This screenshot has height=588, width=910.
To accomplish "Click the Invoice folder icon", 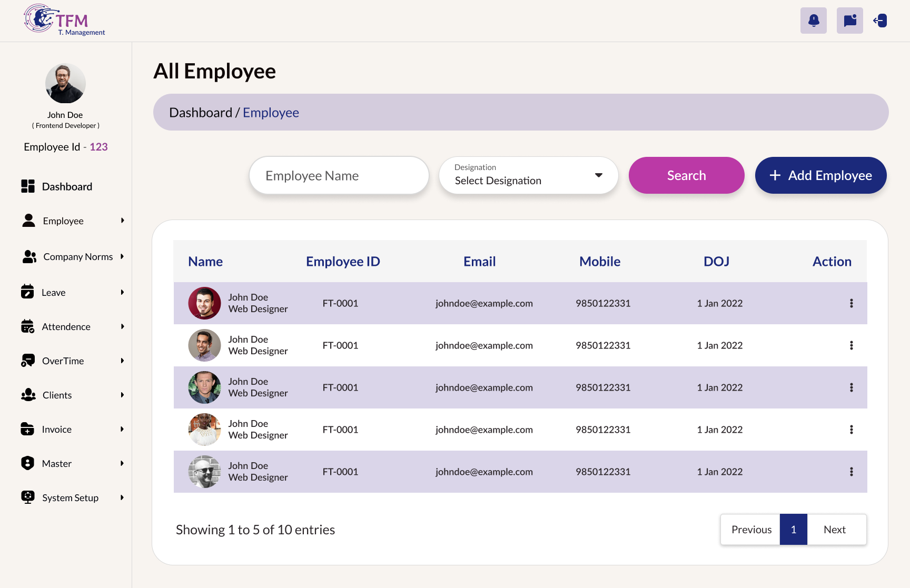I will point(27,429).
